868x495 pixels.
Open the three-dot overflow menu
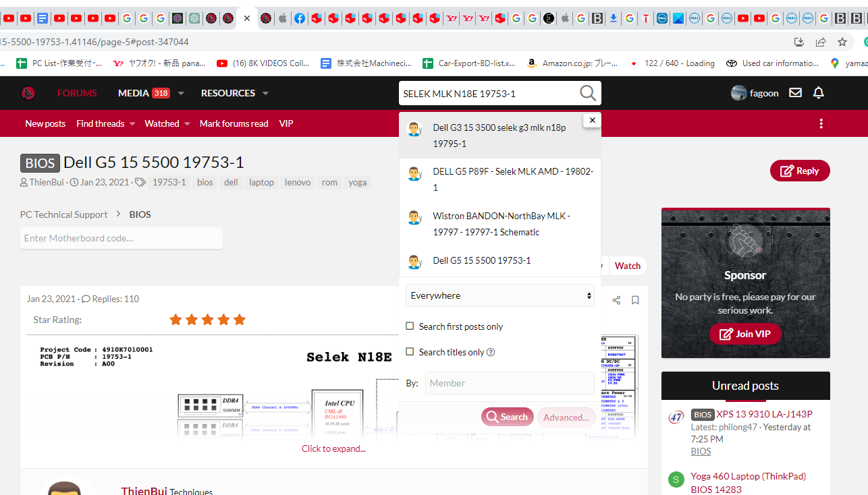pos(821,123)
